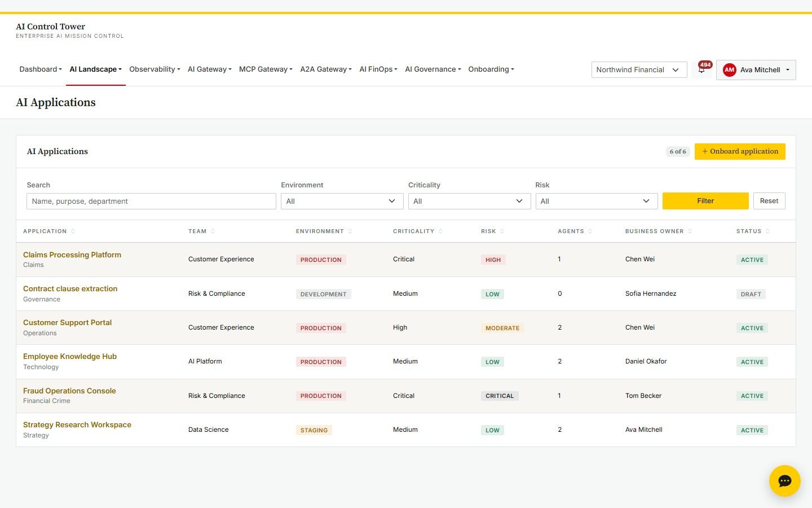Sort by Risk column icon
Viewport: 812px width, 508px height.
click(502, 231)
